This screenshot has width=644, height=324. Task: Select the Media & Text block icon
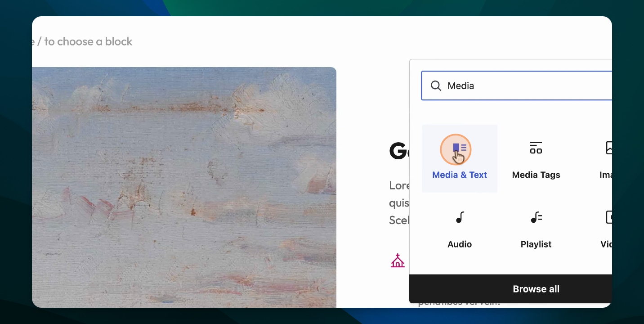460,148
